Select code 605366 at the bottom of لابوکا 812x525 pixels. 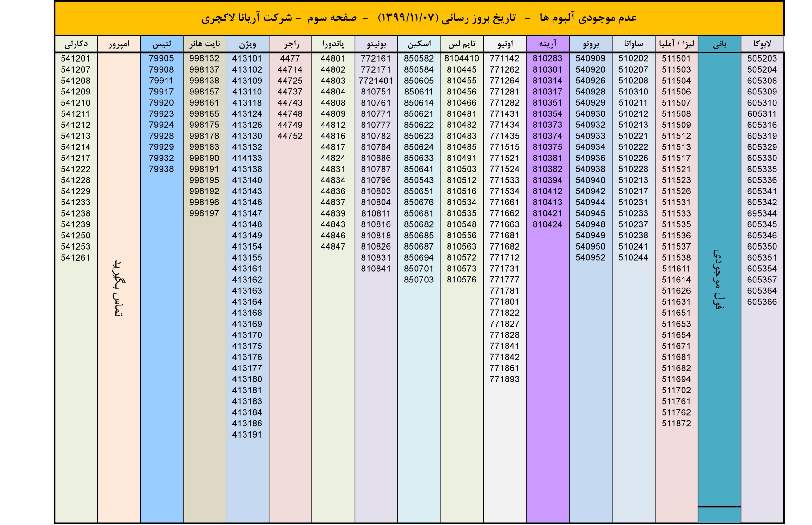[762, 302]
